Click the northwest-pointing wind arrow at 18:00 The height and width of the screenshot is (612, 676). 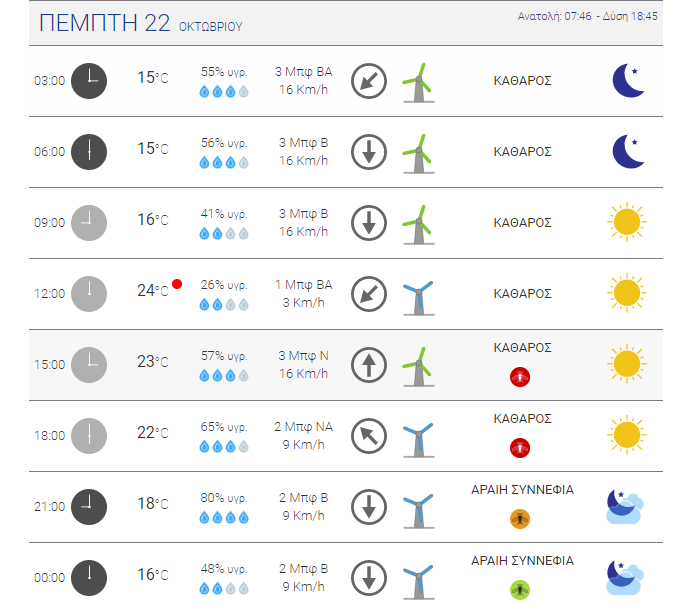coord(369,436)
